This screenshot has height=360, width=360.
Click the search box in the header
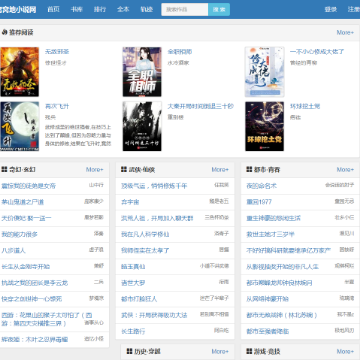[185, 9]
